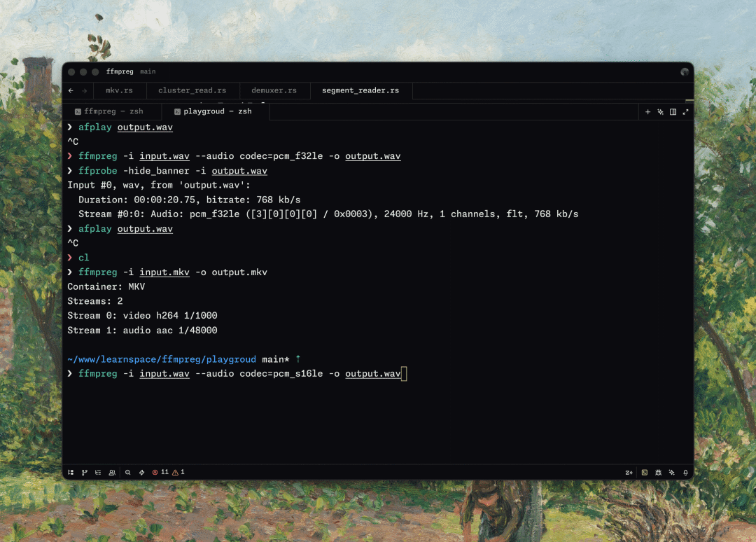Image resolution: width=756 pixels, height=542 pixels.
Task: Click the inline assist sparkle icon in terminal toolbar
Action: click(x=661, y=112)
